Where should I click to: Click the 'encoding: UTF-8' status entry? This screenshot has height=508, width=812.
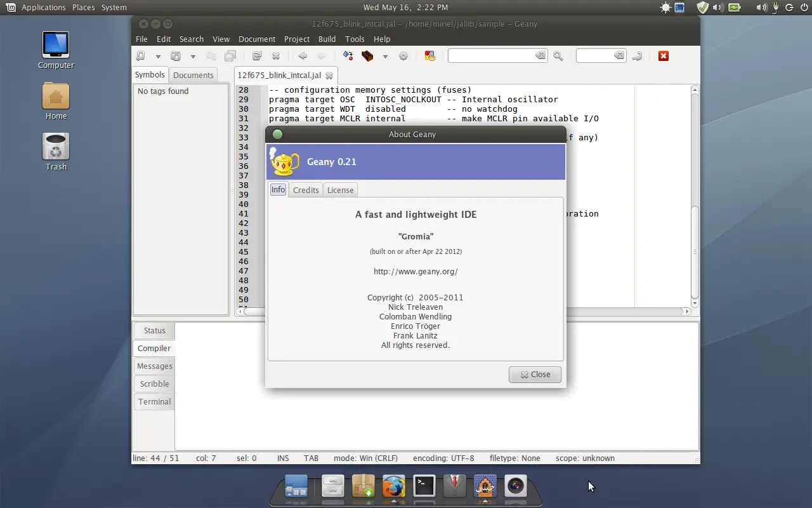pyautogui.click(x=443, y=458)
